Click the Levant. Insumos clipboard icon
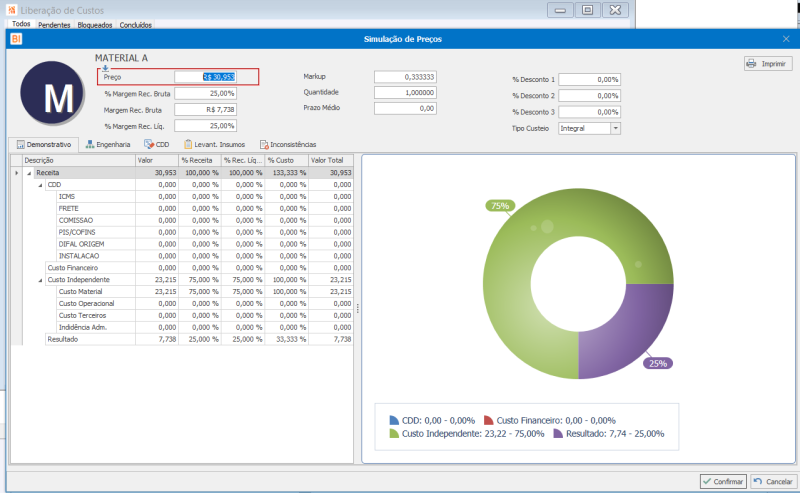800x493 pixels. point(188,144)
